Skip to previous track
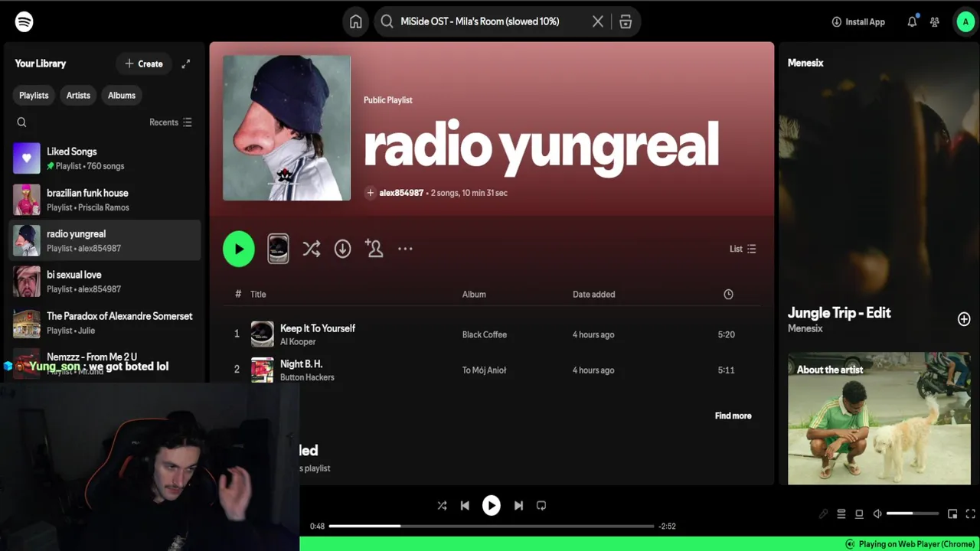 (465, 506)
